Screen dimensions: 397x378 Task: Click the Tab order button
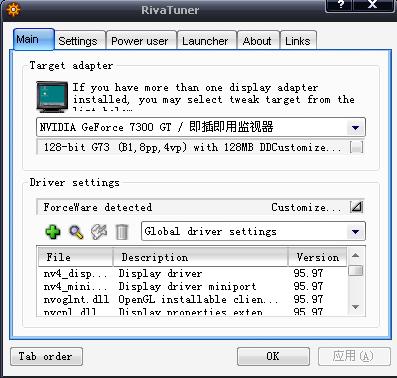[x=46, y=356]
